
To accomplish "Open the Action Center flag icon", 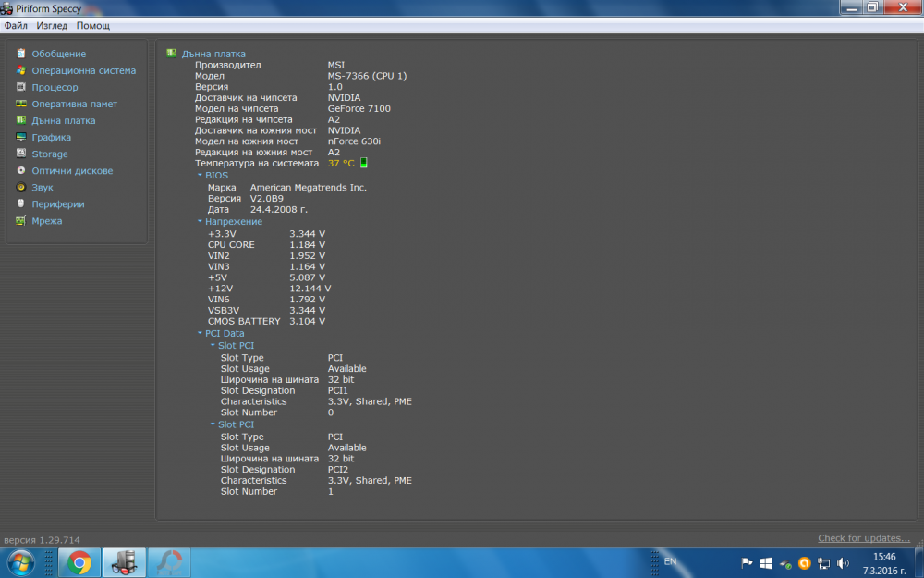I will point(747,563).
